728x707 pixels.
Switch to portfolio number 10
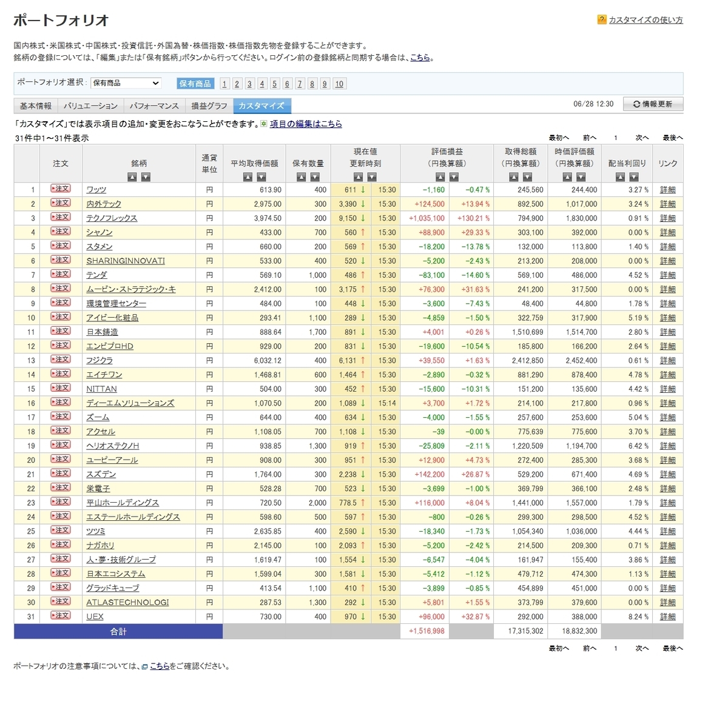pyautogui.click(x=339, y=84)
